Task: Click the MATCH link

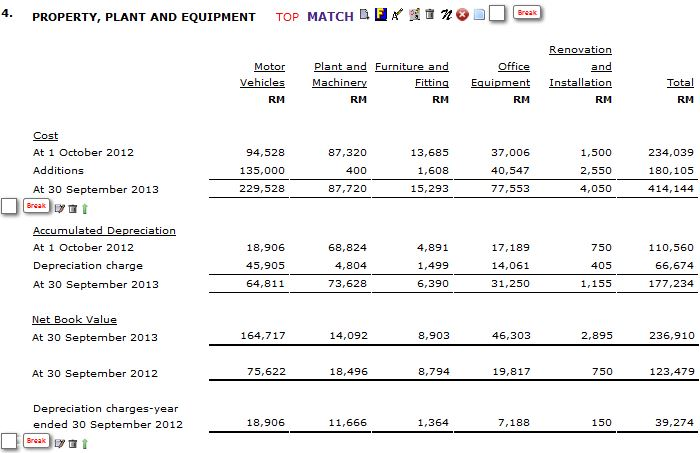Action: pos(330,17)
